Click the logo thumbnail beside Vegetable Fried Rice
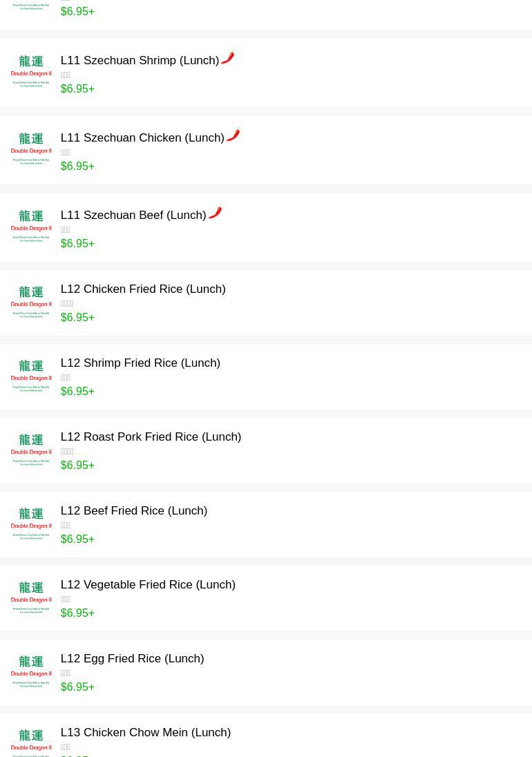 coord(31,598)
